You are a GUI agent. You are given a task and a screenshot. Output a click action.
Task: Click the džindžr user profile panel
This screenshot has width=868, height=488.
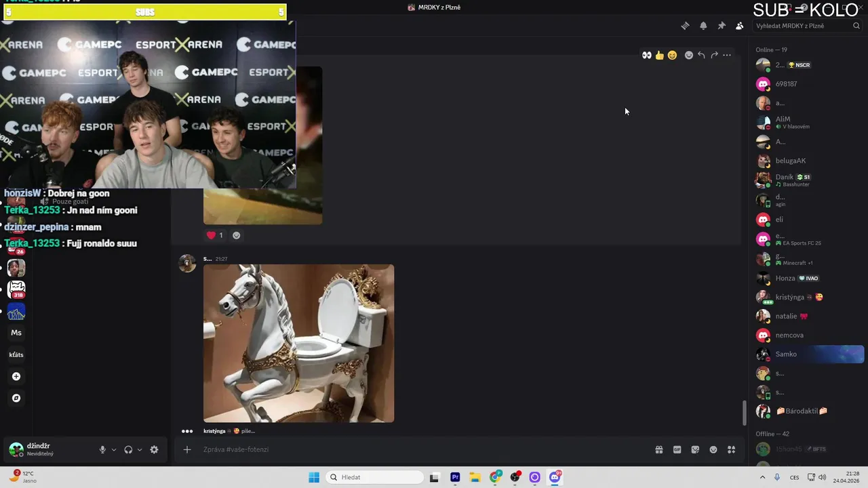coord(47,449)
